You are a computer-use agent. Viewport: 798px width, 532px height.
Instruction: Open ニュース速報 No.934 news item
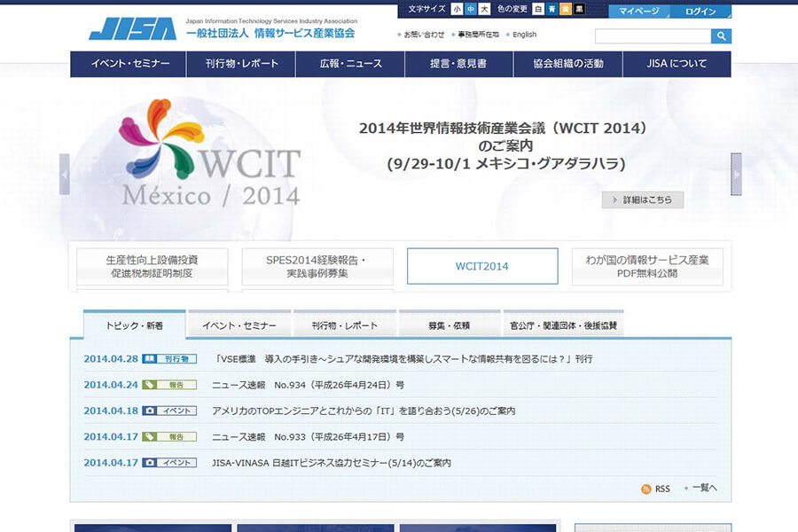308,385
